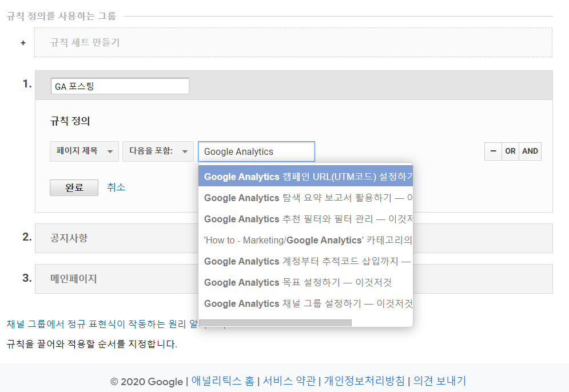
Task: Remove the condition with the minus button
Action: [x=493, y=151]
